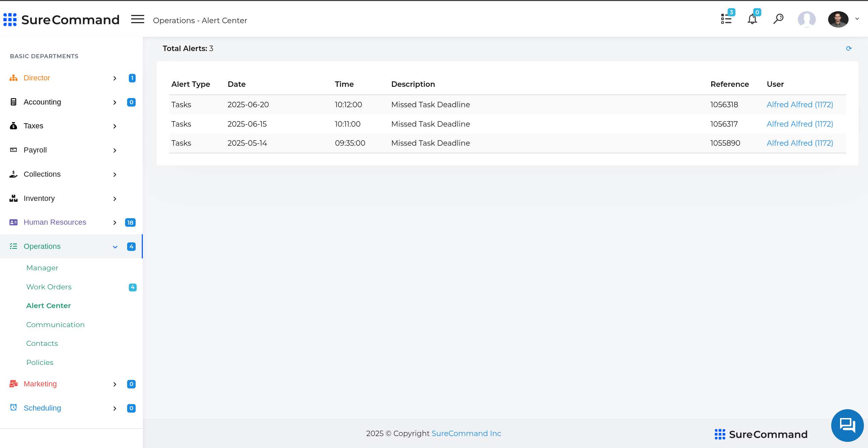Click the Human Resources ID card icon
The width and height of the screenshot is (868, 448).
[x=14, y=222]
